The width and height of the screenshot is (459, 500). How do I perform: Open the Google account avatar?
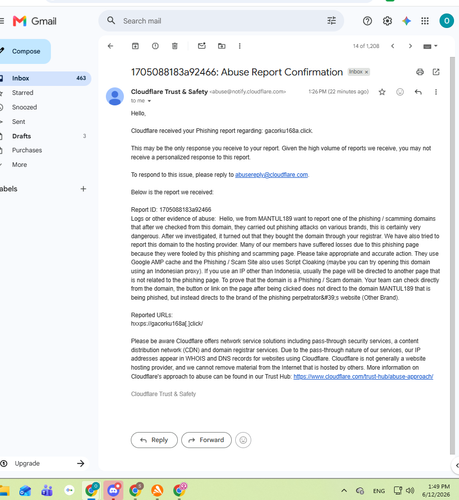[446, 21]
